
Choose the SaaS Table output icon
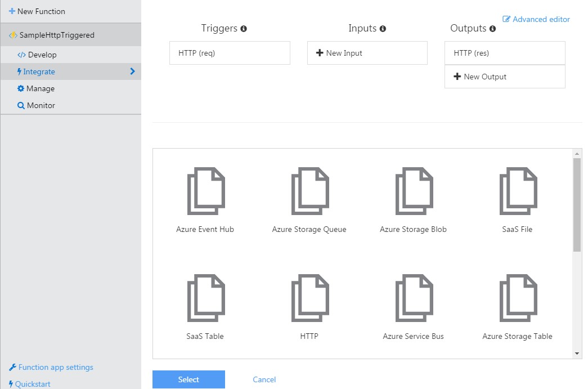(x=206, y=298)
